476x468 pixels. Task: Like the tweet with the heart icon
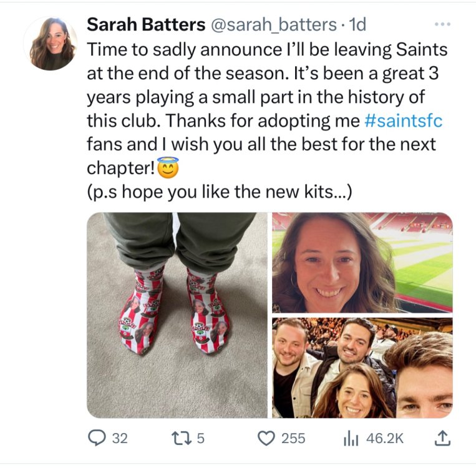[266, 438]
